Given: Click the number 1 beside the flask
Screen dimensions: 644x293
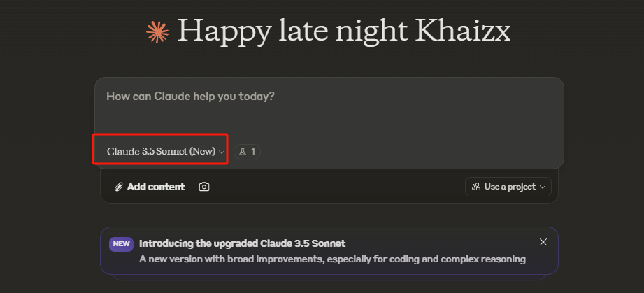Looking at the screenshot, I should coord(253,151).
